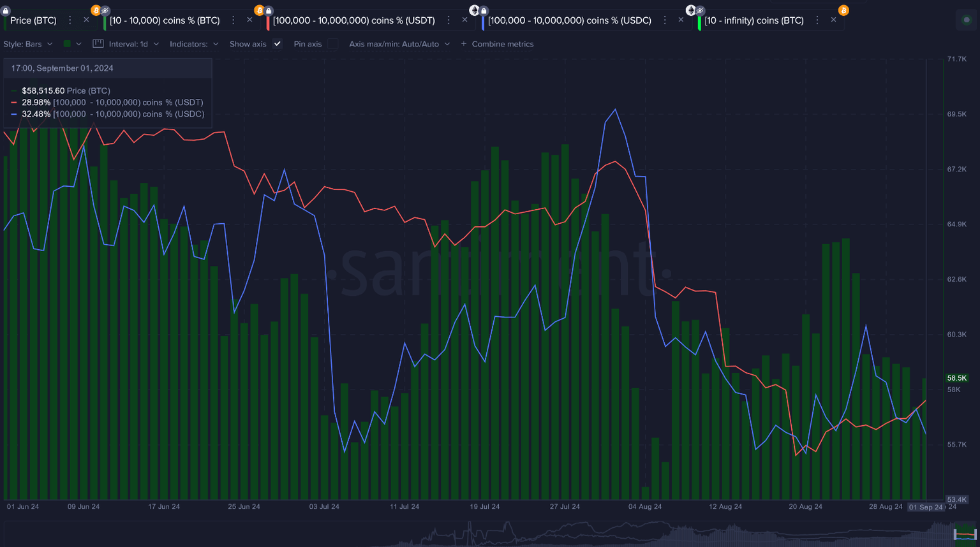Remove [10 - infinity) coins (BTC) metric
980x547 pixels.
tap(833, 20)
